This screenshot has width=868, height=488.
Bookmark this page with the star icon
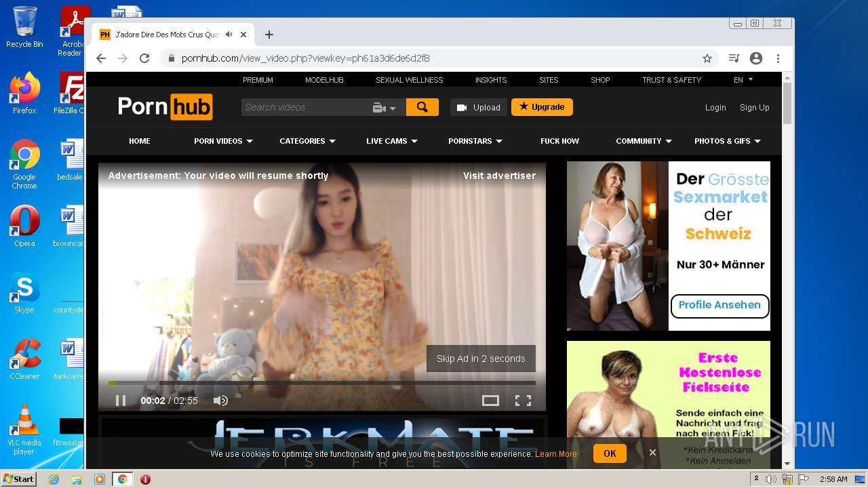click(x=707, y=58)
